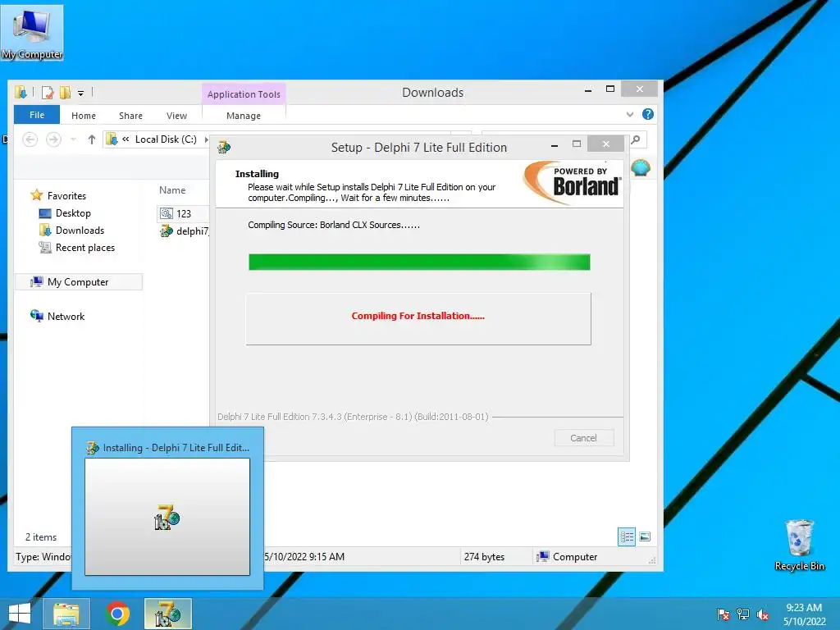Screen dimensions: 840x630
Task: Open the network tray icon
Action: click(743, 614)
